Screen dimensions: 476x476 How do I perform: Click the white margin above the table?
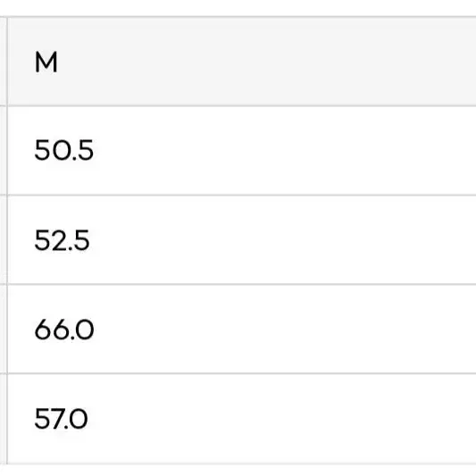[x=238, y=8]
